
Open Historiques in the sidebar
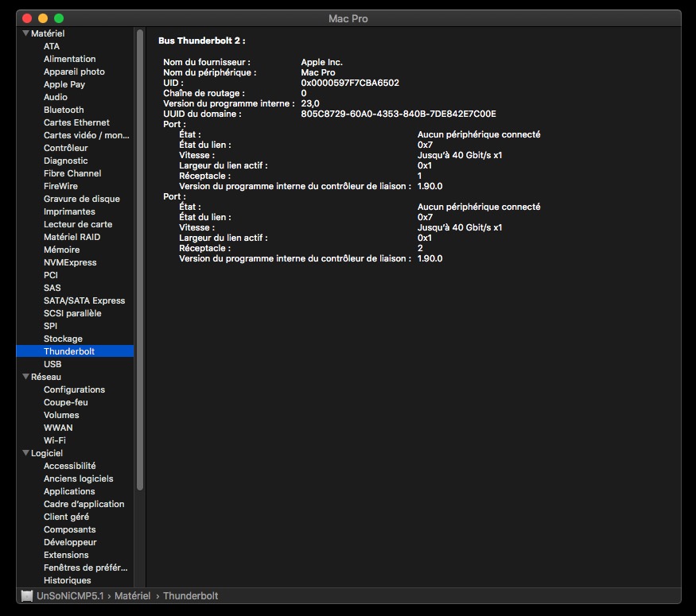67,580
